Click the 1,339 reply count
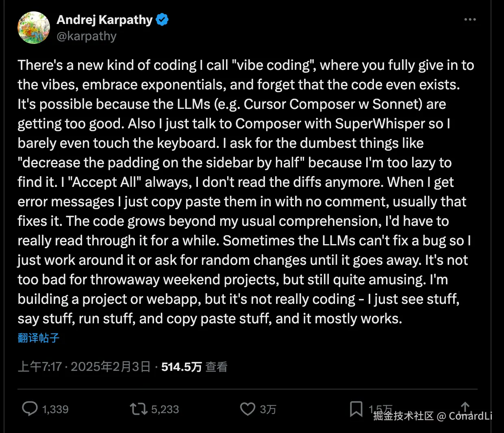Image resolution: width=504 pixels, height=433 pixels. coord(55,409)
